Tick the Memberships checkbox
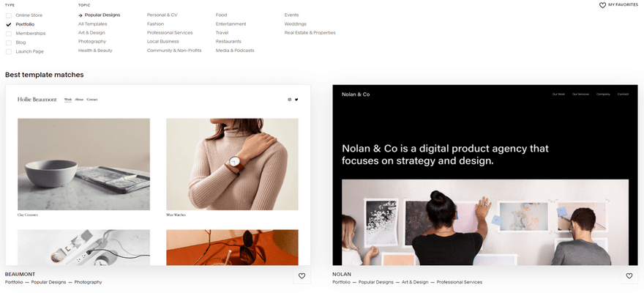 (x=9, y=34)
